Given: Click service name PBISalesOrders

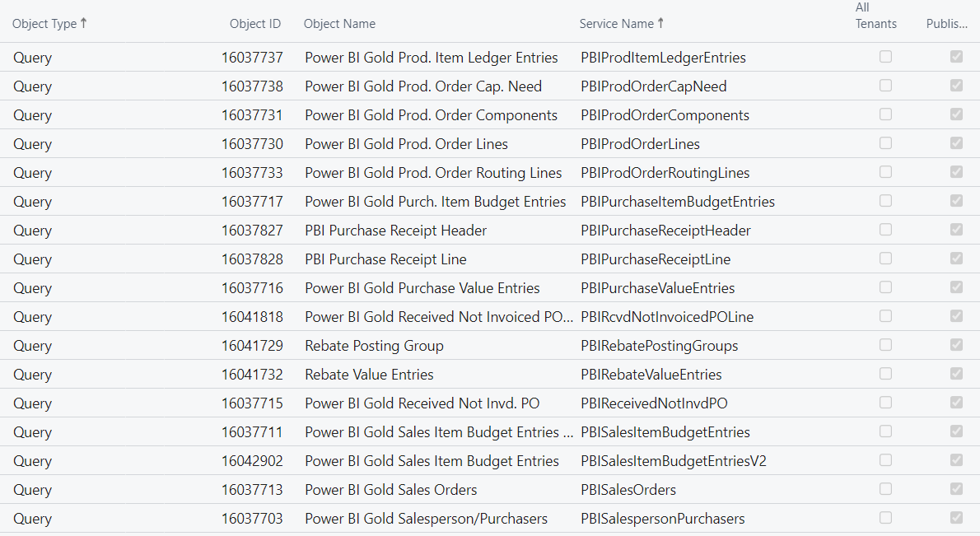Looking at the screenshot, I should click(x=628, y=490).
